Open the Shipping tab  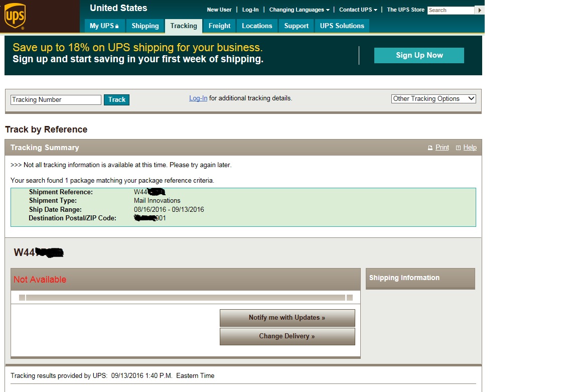tap(145, 26)
